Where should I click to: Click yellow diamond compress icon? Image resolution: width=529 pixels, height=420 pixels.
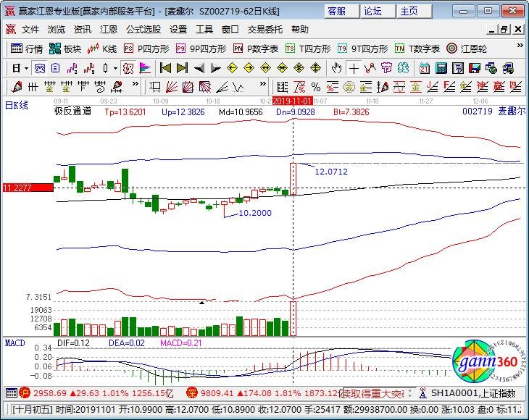[x=283, y=68]
